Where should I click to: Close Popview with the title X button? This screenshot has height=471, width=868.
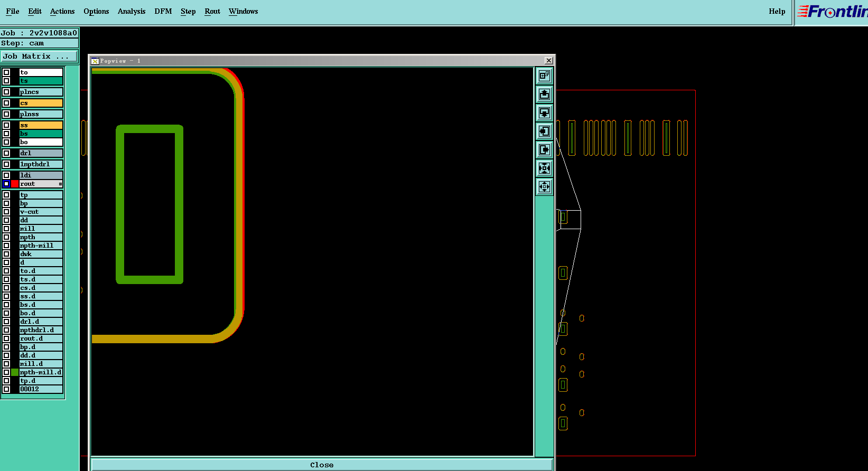[x=549, y=61]
